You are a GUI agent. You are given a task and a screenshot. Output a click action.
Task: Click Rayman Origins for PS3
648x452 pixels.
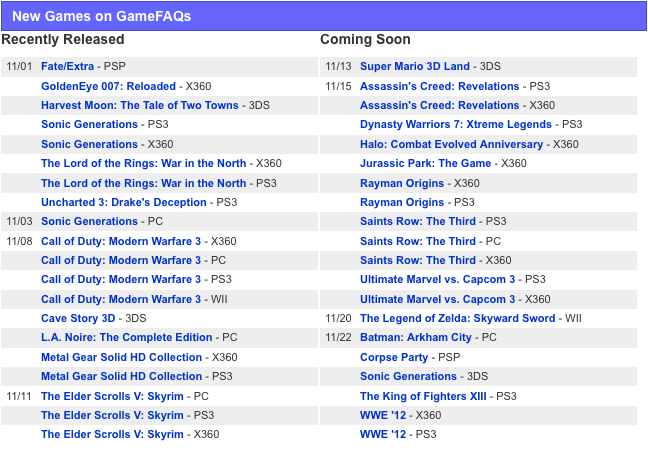(x=401, y=202)
